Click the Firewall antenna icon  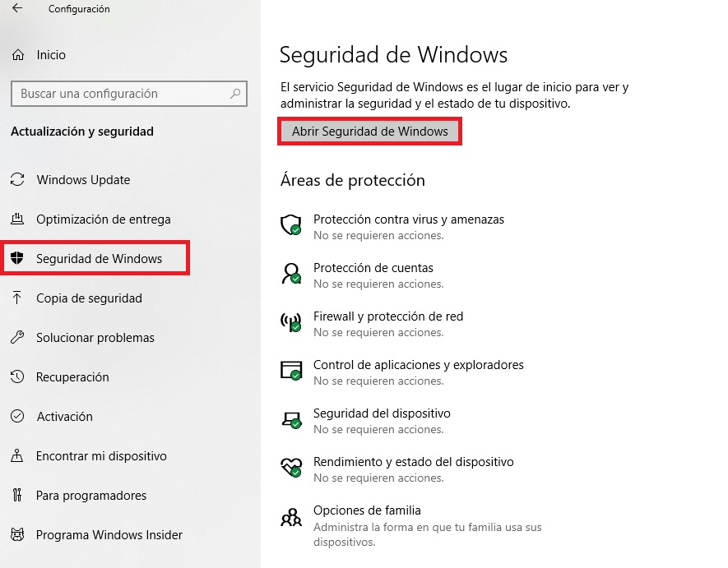point(291,321)
